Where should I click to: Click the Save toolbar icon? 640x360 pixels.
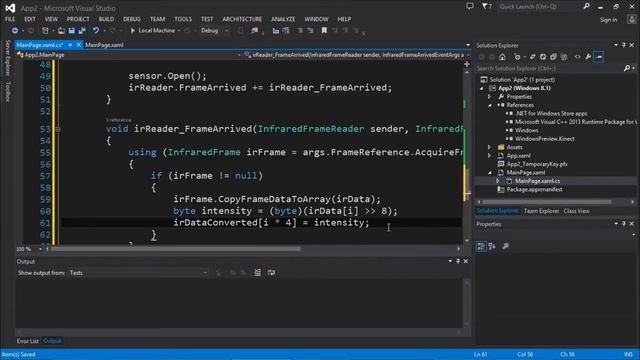pos(71,31)
